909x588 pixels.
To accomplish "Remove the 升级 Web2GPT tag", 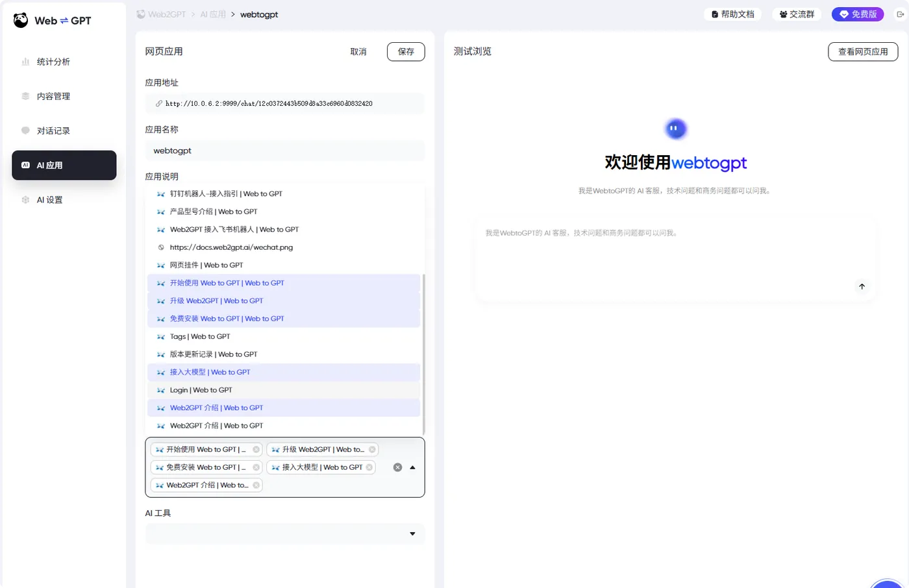I will (x=372, y=449).
